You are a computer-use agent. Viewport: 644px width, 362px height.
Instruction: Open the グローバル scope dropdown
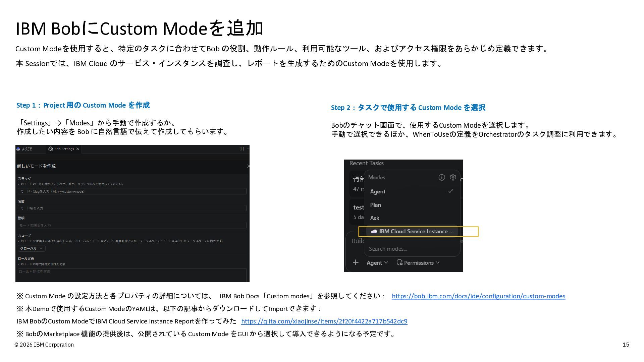click(x=32, y=248)
